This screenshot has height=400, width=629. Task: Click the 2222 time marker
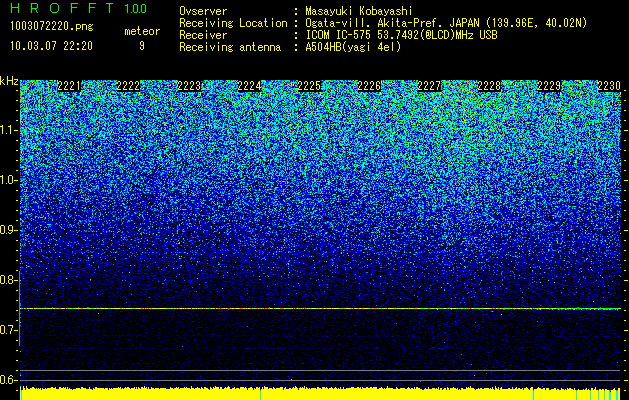[x=129, y=86]
